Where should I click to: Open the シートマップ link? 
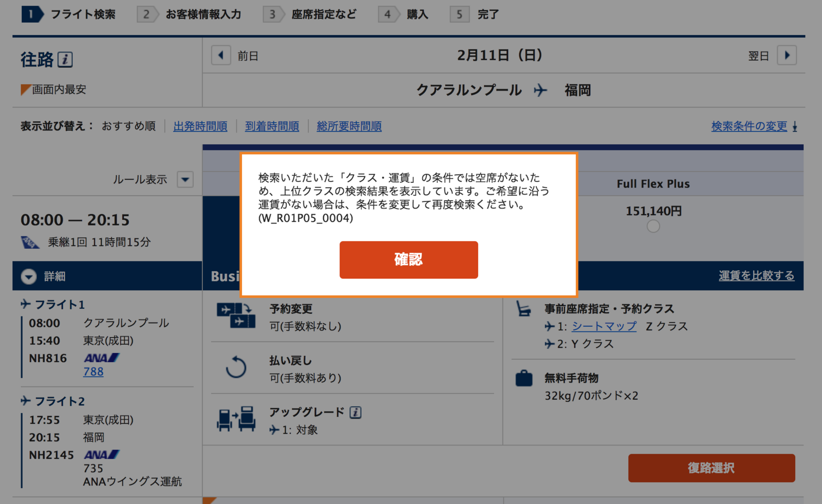click(604, 326)
